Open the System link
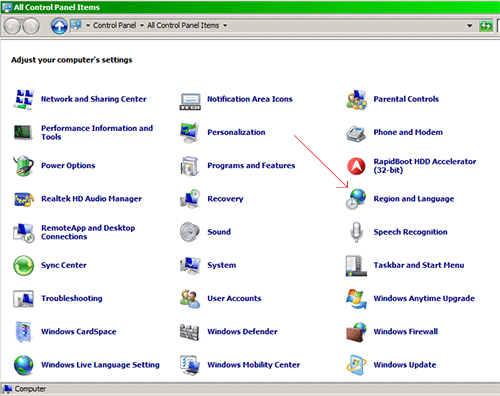 coord(221,265)
